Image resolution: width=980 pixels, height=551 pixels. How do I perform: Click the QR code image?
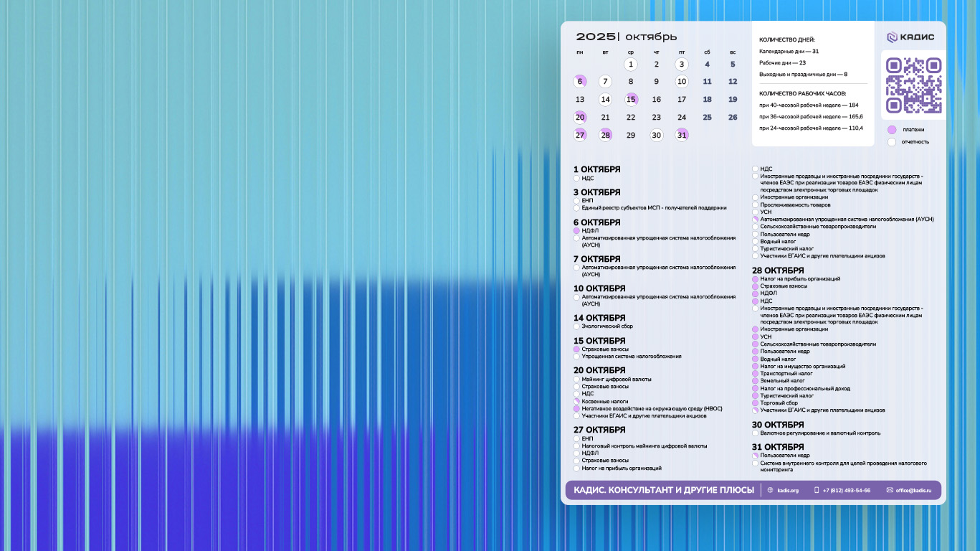tap(913, 85)
